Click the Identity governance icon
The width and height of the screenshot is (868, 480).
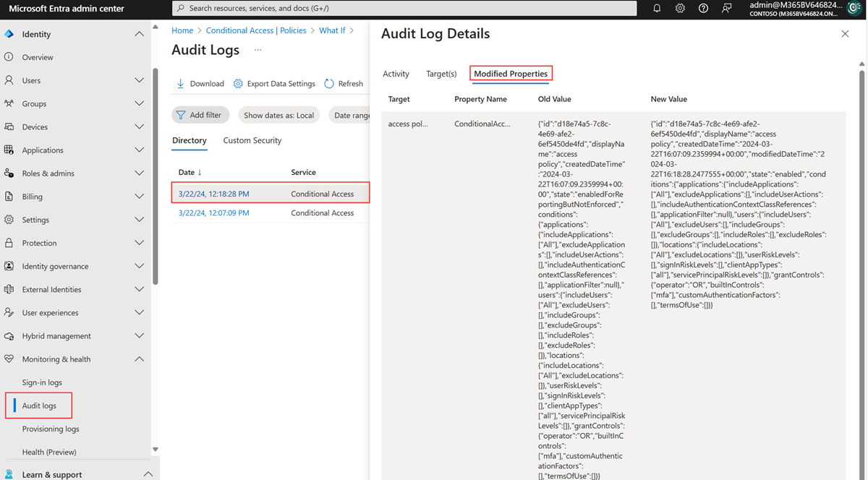(x=9, y=266)
